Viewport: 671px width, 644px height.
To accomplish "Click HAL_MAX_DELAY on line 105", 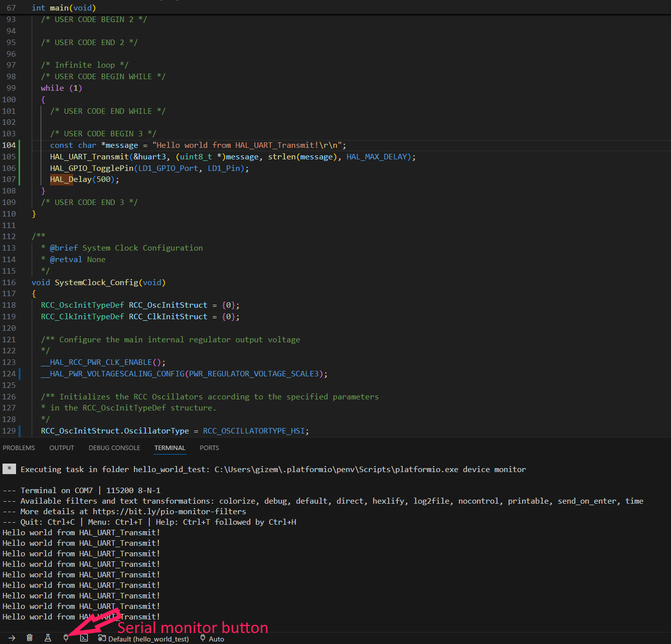I will click(377, 156).
